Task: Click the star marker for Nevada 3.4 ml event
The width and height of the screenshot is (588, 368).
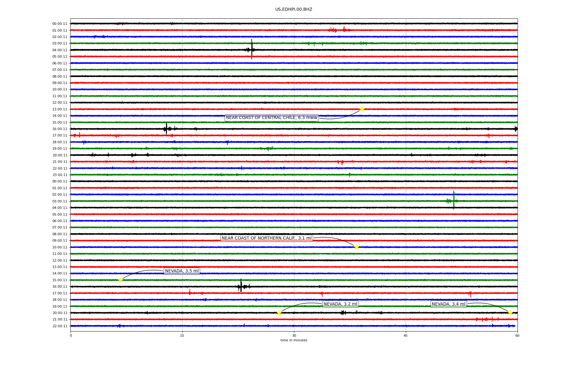Action: [510, 313]
